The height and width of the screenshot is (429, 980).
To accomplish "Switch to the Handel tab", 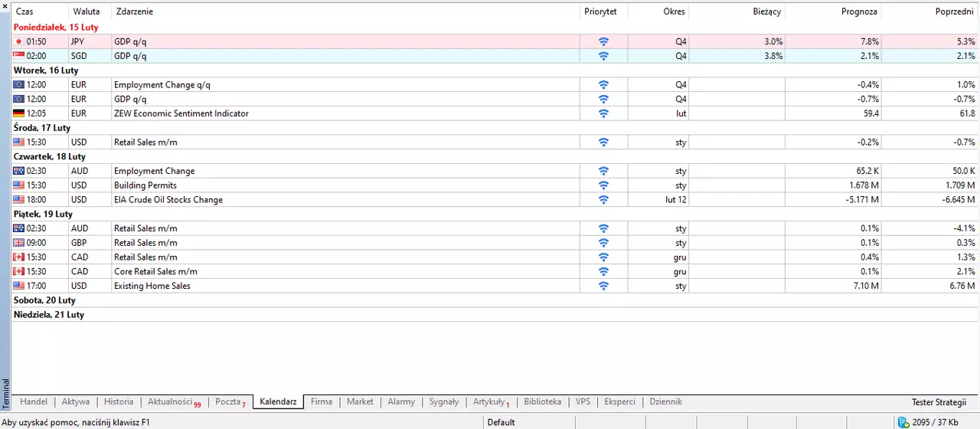I will coord(34,401).
